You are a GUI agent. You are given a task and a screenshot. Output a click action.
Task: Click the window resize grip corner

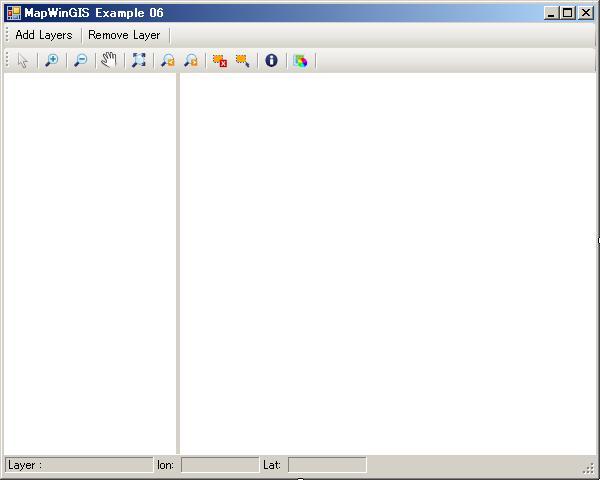(x=589, y=469)
